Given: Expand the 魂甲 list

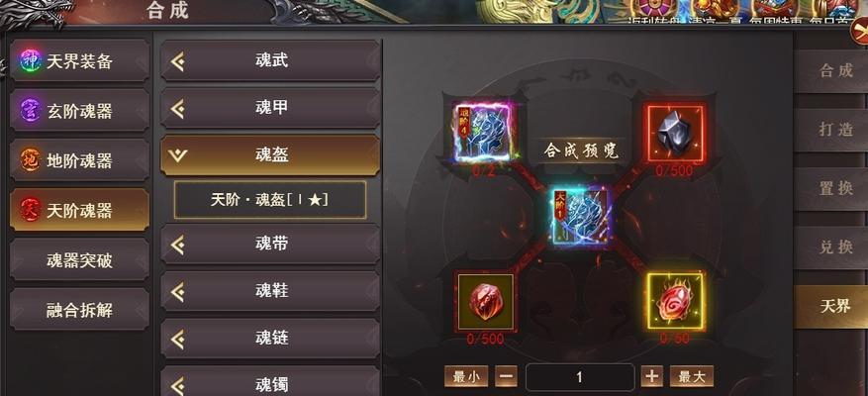Looking at the screenshot, I should point(270,108).
